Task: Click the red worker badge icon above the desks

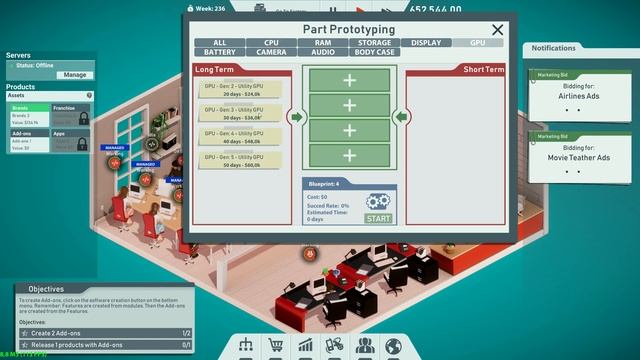Action: pyautogui.click(x=310, y=254)
